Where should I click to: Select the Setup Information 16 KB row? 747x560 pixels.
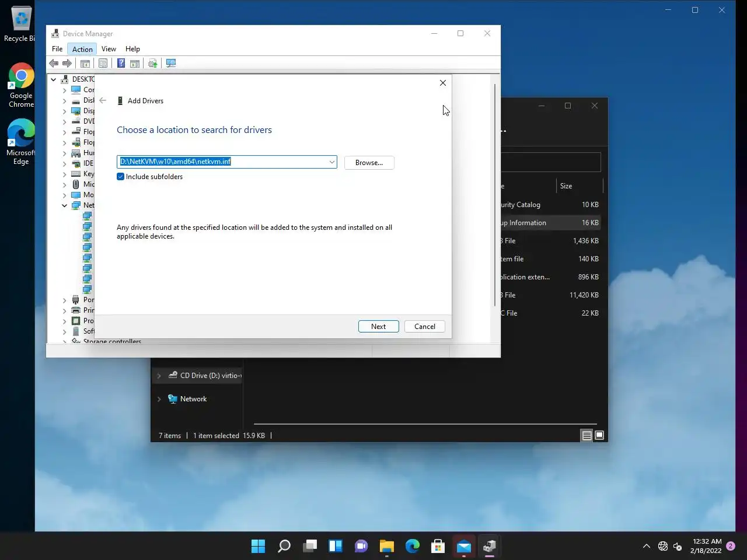pos(551,223)
